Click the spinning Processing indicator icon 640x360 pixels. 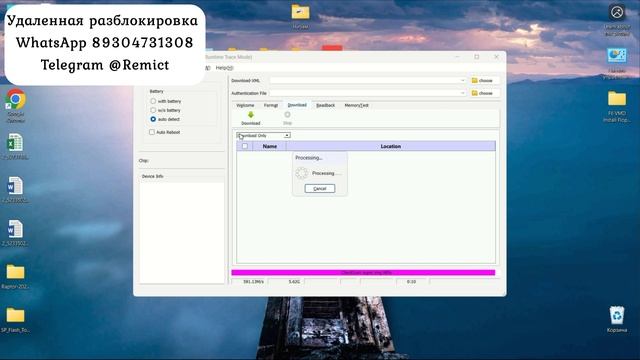point(302,173)
